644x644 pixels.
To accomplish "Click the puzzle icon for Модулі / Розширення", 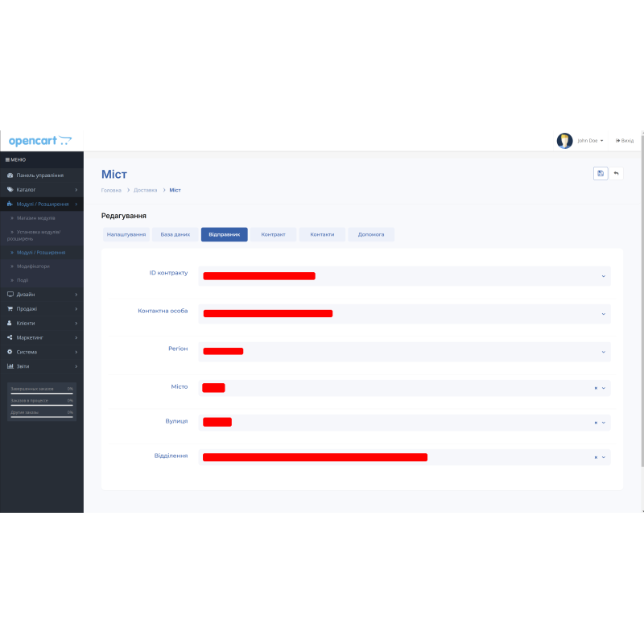I will [9, 204].
